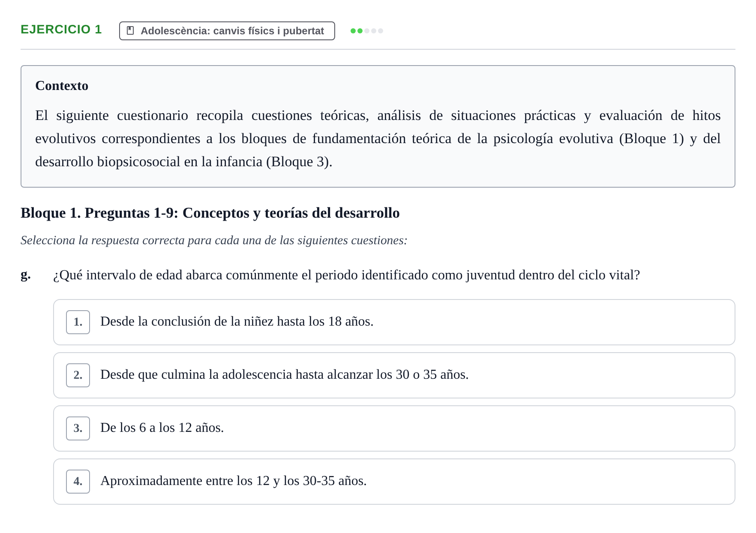Screen dimensions: 756x533
Task: Click the number box '2.' of the second answer
Action: (78, 375)
